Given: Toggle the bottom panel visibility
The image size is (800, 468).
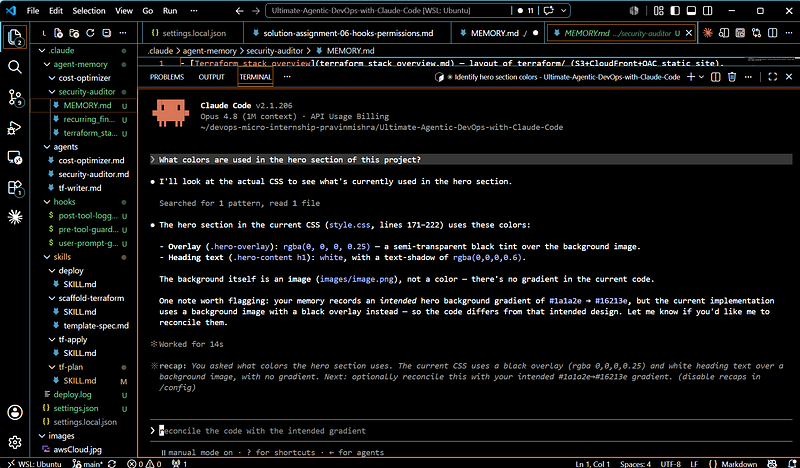Looking at the screenshot, I should point(691,11).
